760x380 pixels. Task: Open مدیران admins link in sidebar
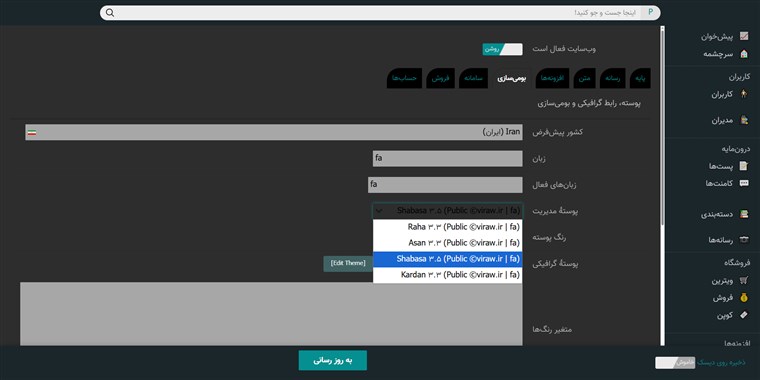pyautogui.click(x=722, y=120)
